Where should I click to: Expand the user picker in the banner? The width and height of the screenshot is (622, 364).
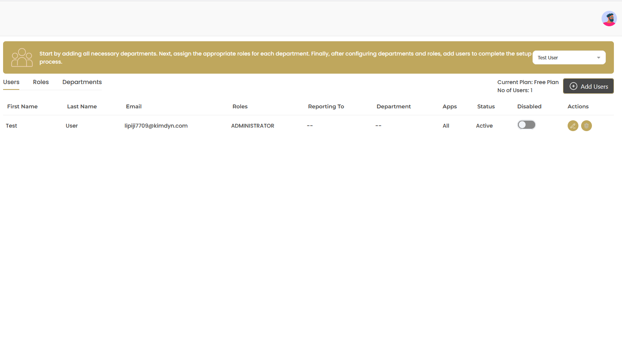569,57
